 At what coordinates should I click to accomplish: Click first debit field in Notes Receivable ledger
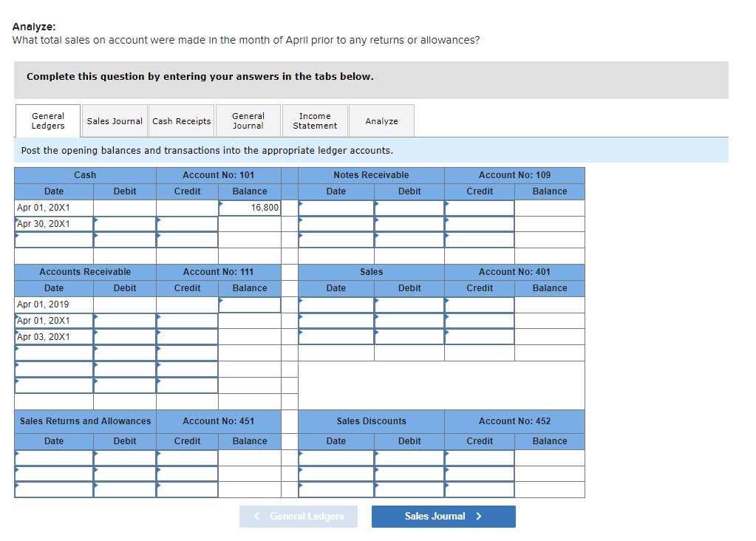[x=409, y=208]
